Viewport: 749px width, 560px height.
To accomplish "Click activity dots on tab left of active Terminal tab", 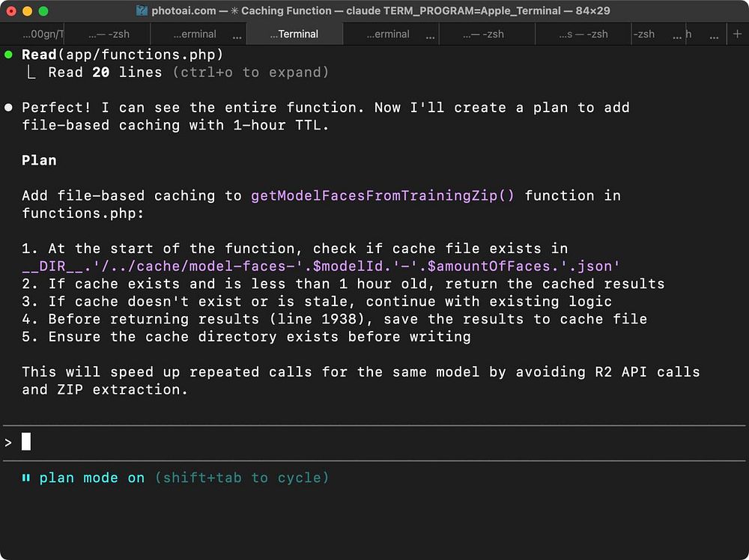I will click(x=237, y=34).
